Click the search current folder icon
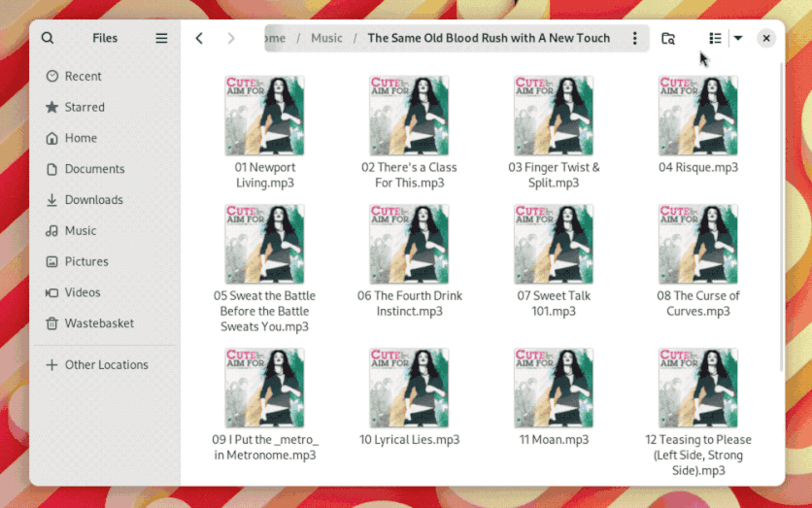 (x=668, y=38)
